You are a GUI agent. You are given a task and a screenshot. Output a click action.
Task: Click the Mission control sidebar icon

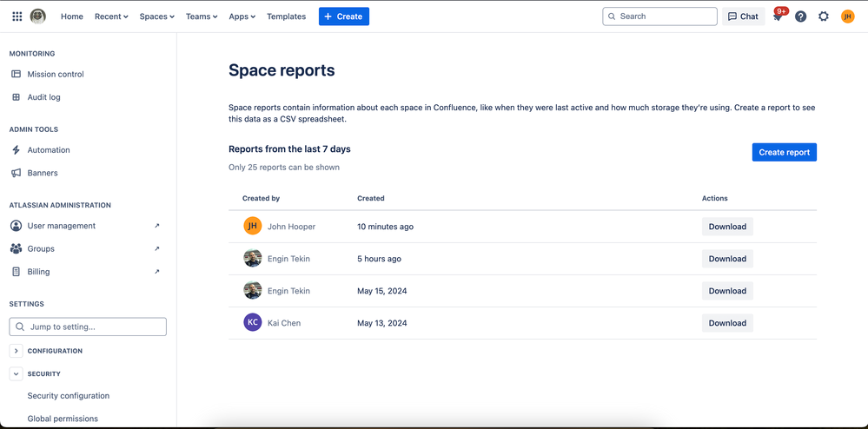[x=16, y=74]
